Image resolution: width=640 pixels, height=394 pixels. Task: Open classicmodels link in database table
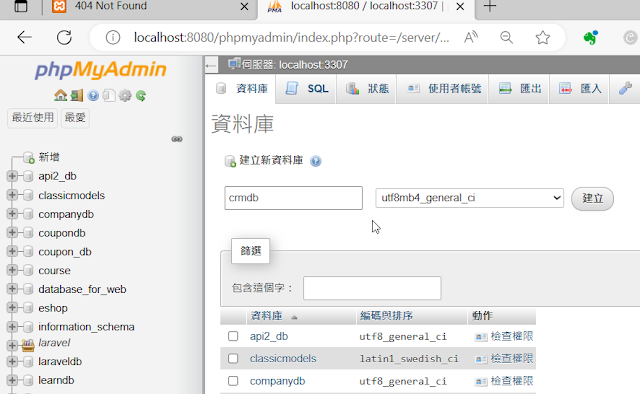click(283, 358)
